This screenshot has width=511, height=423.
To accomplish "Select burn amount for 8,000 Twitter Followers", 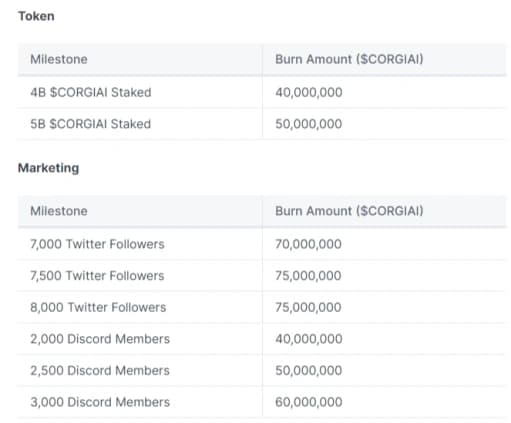I will (x=308, y=307).
